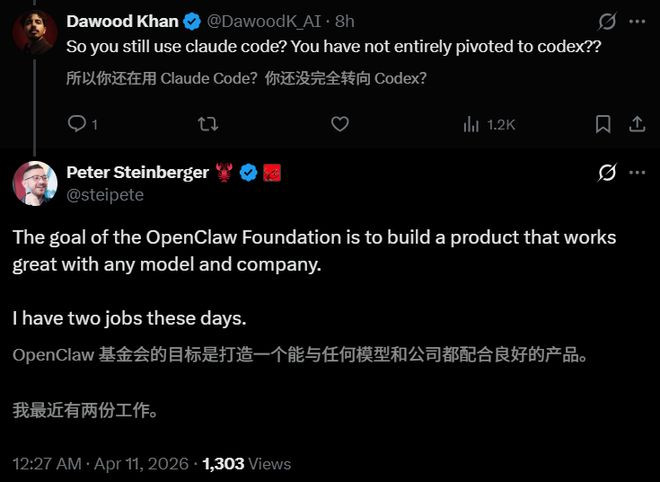Bookmark Dawood Khan's tweet

point(603,124)
